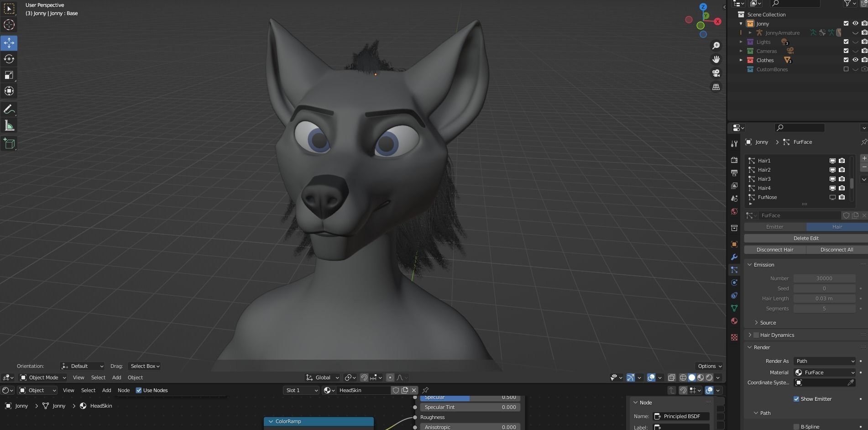Open the View menu in 3D viewport
Viewport: 868px width, 430px height.
coord(78,378)
